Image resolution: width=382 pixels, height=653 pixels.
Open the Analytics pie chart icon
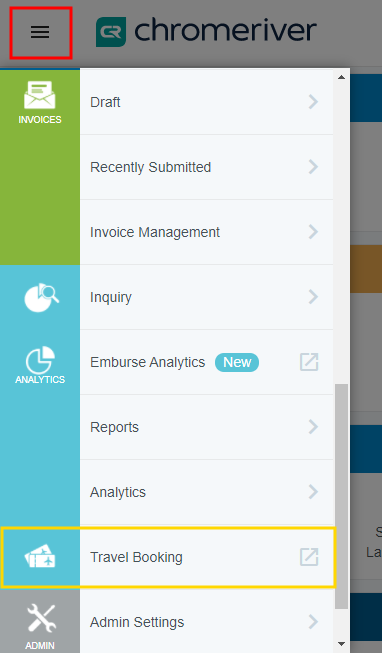(40, 360)
